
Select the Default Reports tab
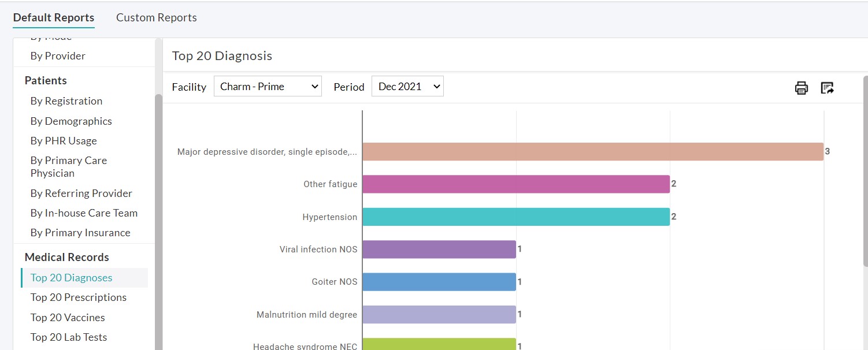click(x=54, y=17)
